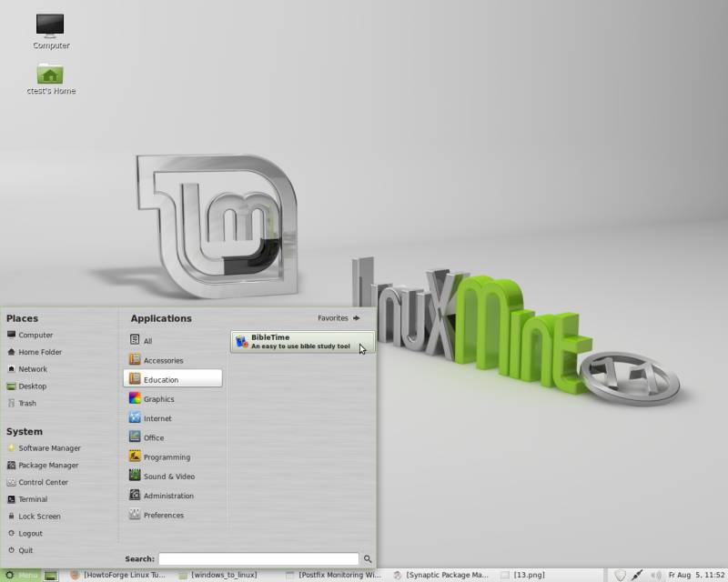728x582 pixels.
Task: Select the Internet category
Action: click(173, 417)
